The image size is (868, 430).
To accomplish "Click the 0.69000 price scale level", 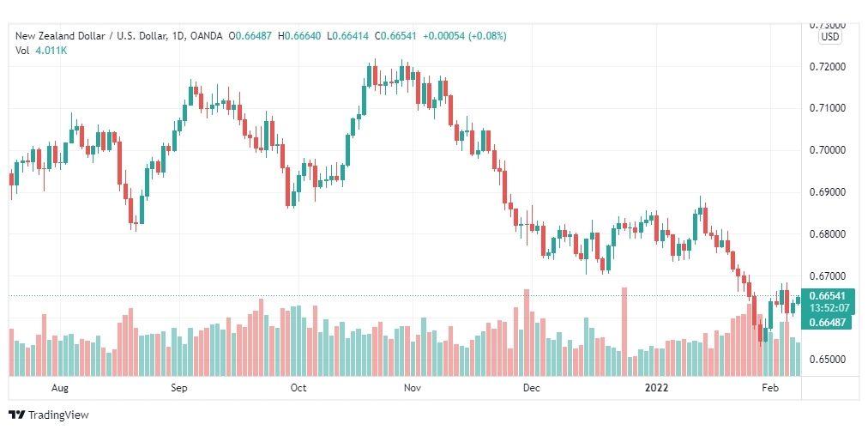I will pos(829,192).
